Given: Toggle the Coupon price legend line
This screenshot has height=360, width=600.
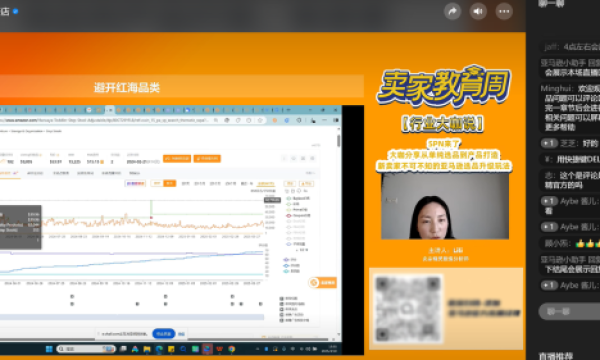Looking at the screenshot, I should pos(298,215).
